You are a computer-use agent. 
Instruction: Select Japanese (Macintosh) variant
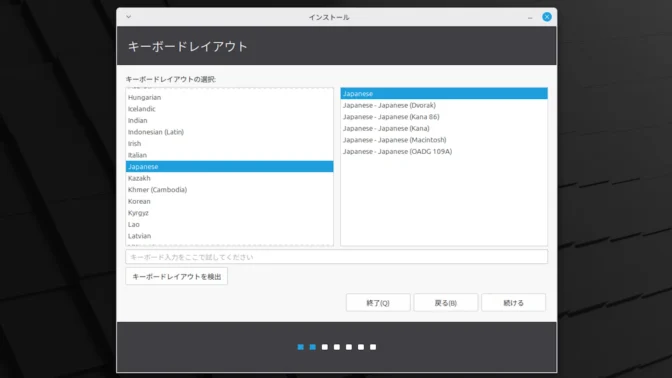pyautogui.click(x=444, y=140)
